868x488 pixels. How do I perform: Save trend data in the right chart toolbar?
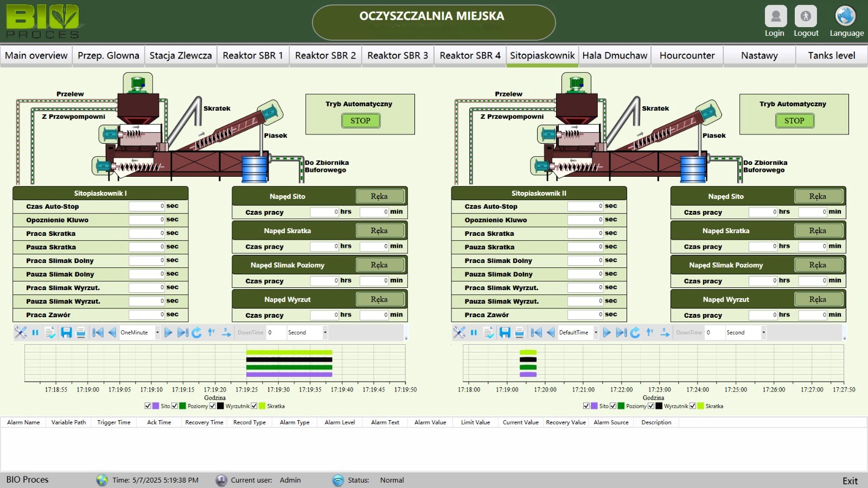pyautogui.click(x=505, y=332)
